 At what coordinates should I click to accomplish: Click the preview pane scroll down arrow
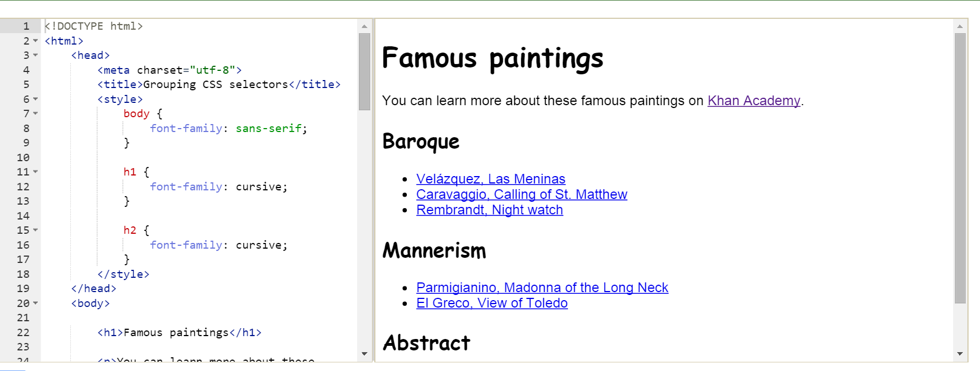click(x=960, y=354)
